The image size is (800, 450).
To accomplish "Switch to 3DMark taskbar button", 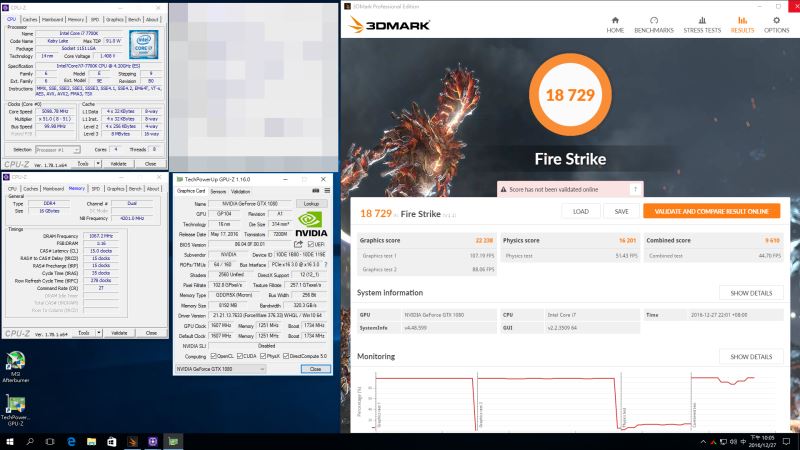I will point(132,441).
